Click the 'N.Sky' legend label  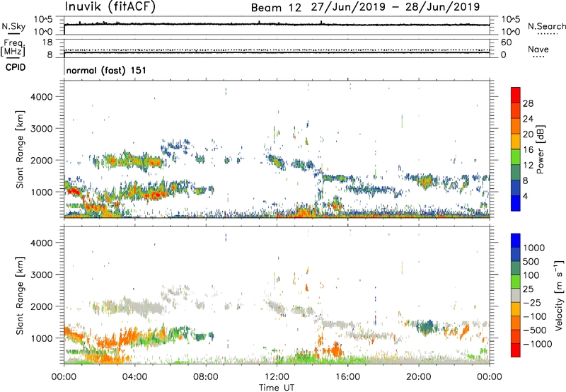(x=13, y=26)
